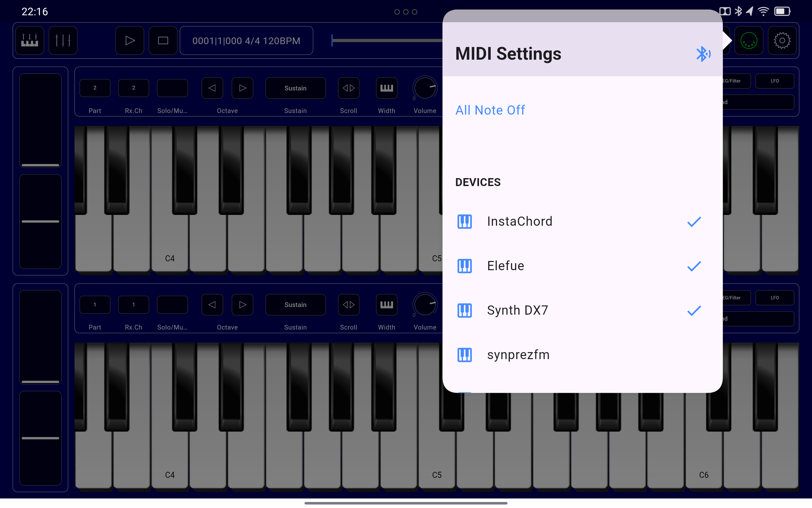The height and width of the screenshot is (508, 812).
Task: Tap the Bluetooth status bar icon
Action: click(x=738, y=11)
